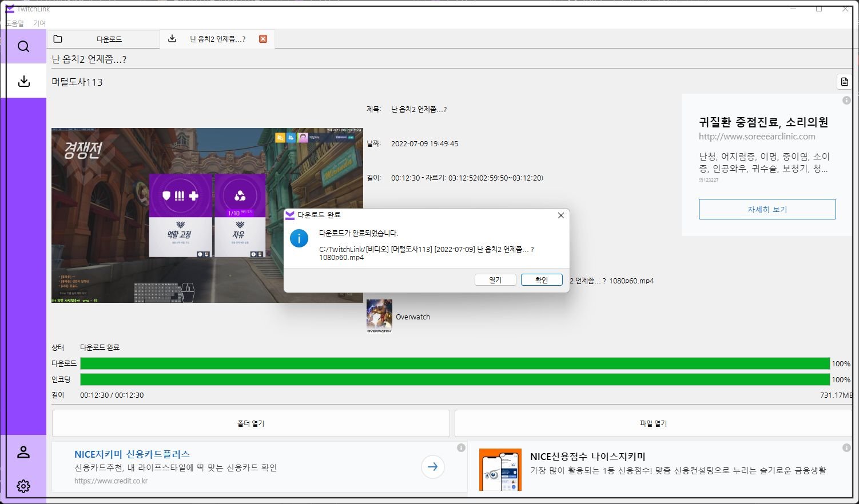
Task: Click the 다운로드가 완료되었습니다. message
Action: [x=359, y=234]
